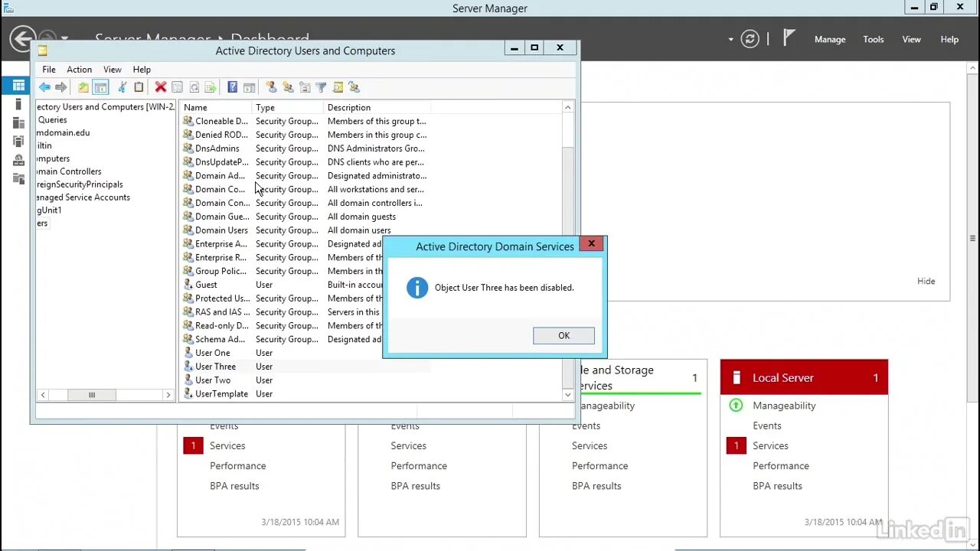
Task: Open the notifications flag in Server Manager
Action: point(789,38)
